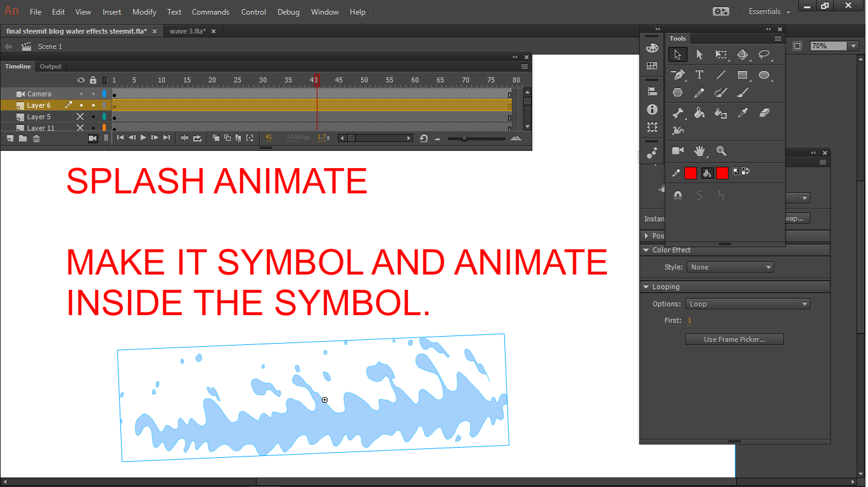The image size is (868, 487).
Task: Select the Lasso tool
Action: 764,55
